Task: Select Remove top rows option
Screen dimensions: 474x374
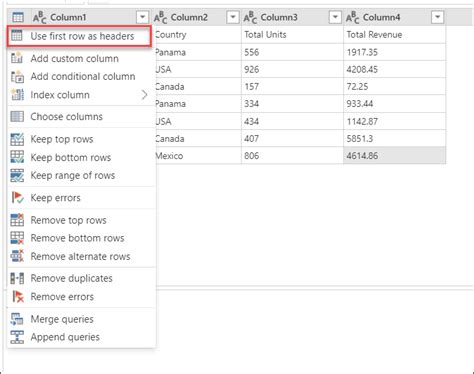Action: (81, 220)
